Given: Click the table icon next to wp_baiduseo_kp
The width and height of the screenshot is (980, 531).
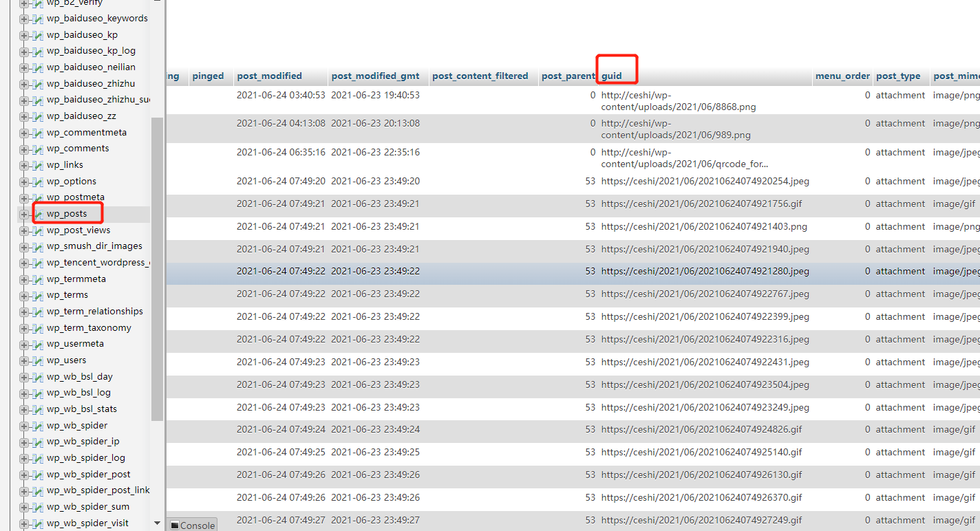Looking at the screenshot, I should pos(37,35).
